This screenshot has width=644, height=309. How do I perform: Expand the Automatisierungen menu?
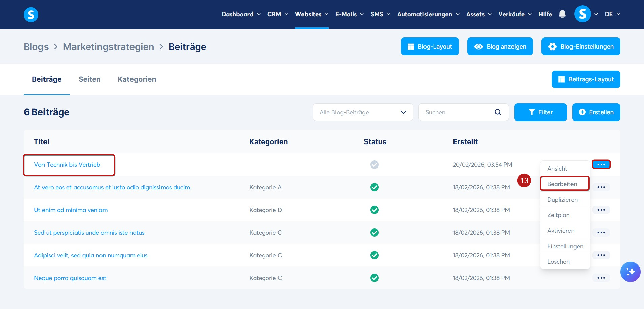point(428,14)
